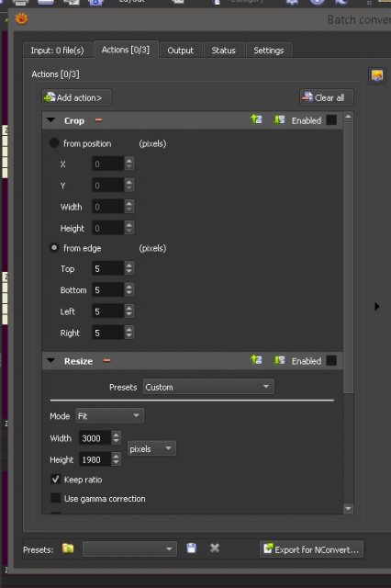391x588 pixels.
Task: Enable the Crop action checkbox
Action: coord(331,120)
